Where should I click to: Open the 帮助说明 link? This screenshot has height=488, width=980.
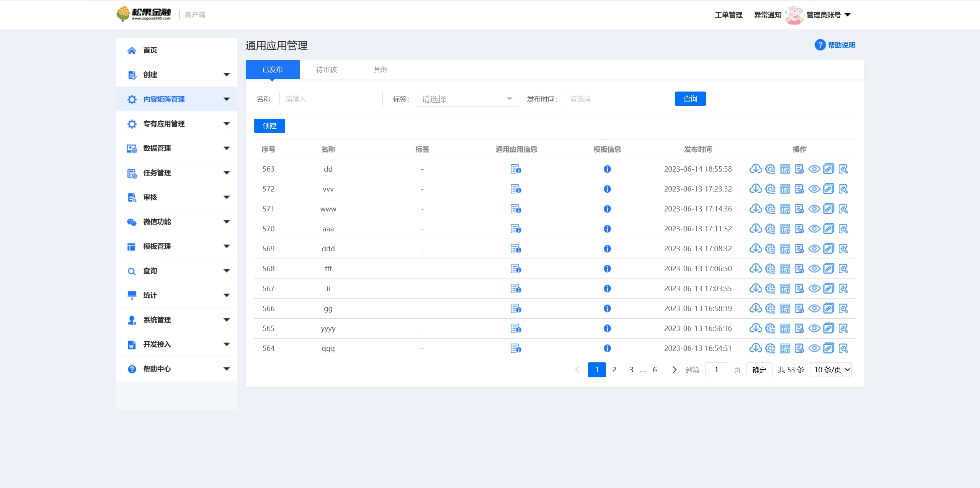pos(841,45)
